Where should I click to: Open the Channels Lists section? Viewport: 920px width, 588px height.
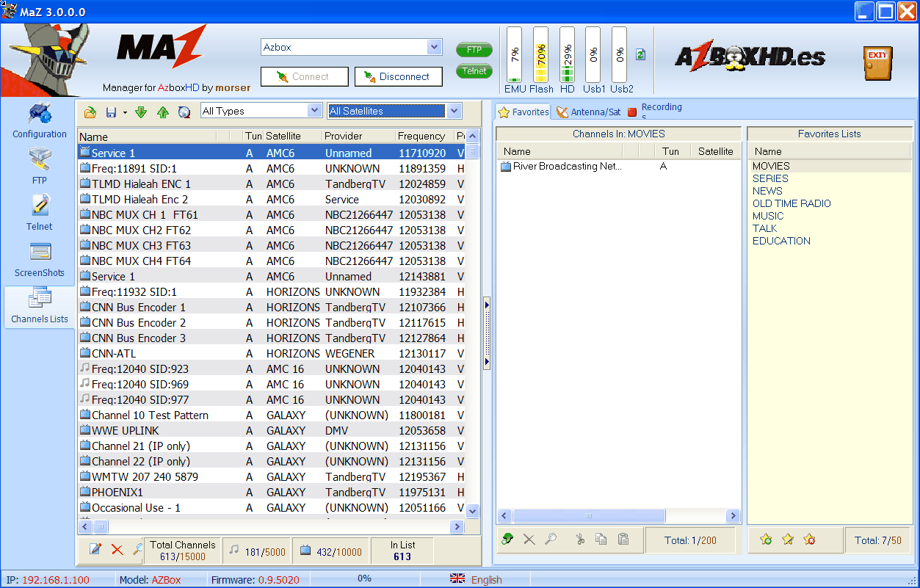(x=40, y=306)
